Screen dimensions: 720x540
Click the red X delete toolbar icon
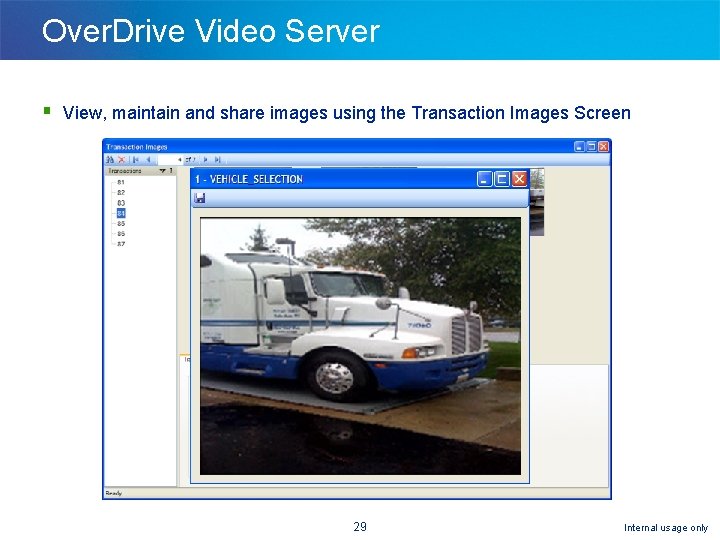point(121,159)
